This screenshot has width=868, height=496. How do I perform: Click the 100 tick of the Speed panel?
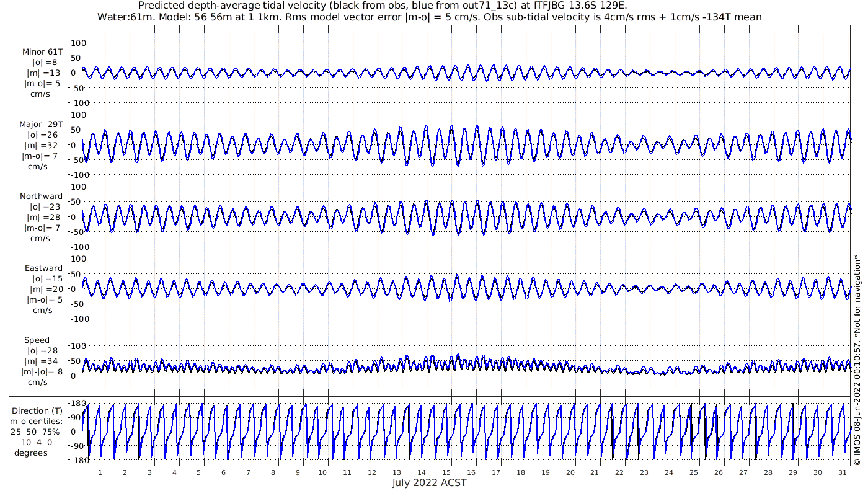click(79, 346)
